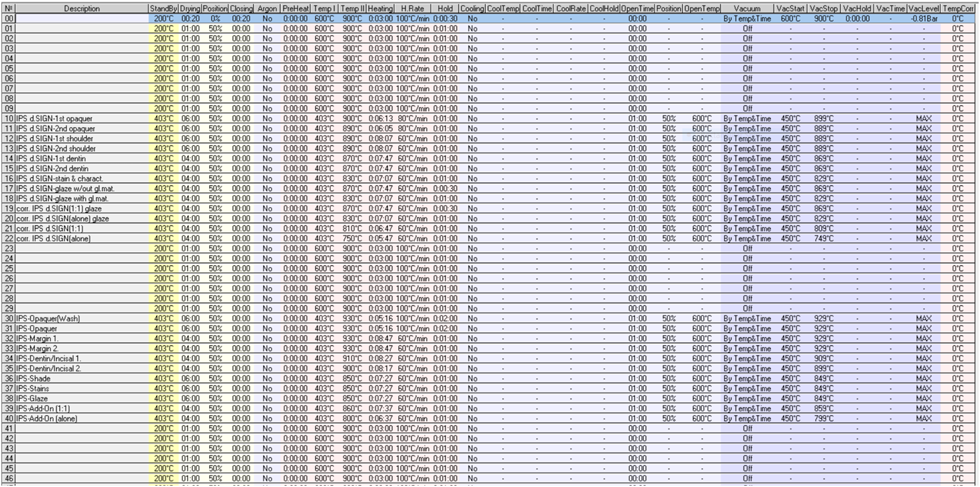Select row number 46
The height and width of the screenshot is (487, 980).
tap(9, 478)
